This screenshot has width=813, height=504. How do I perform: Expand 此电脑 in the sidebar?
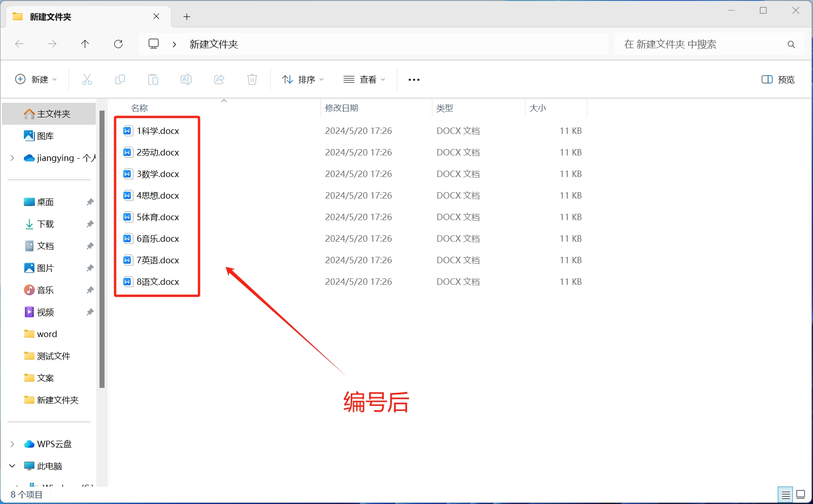coord(12,465)
